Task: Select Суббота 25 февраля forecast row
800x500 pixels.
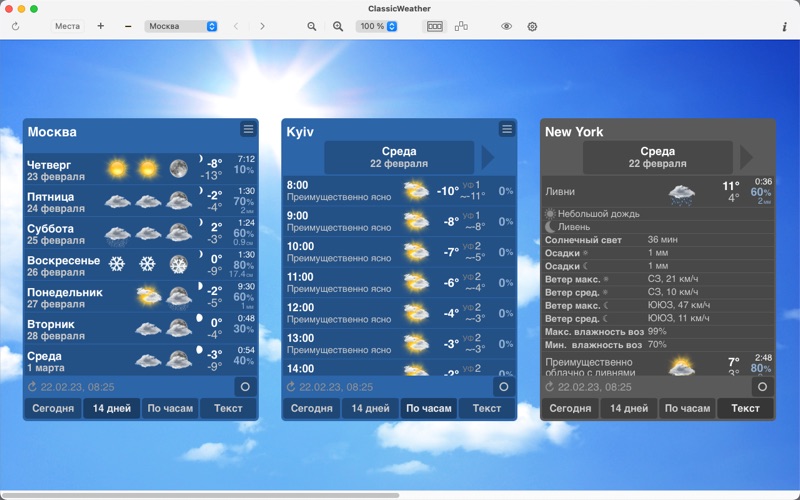Action: point(141,233)
